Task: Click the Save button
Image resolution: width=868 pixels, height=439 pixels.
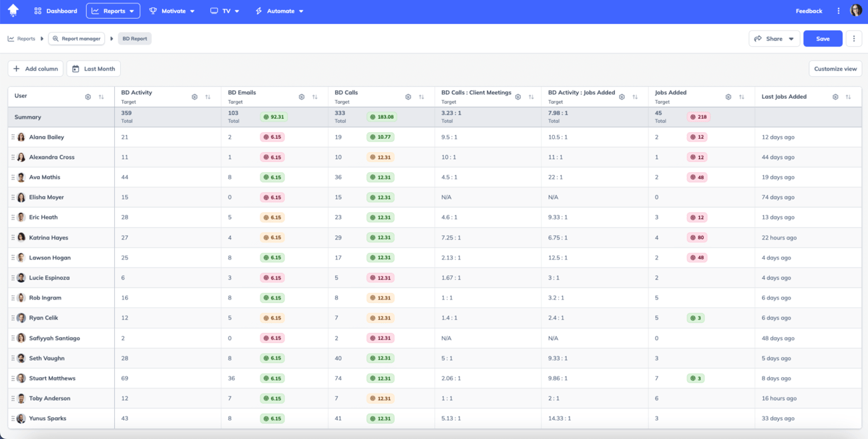Action: coord(823,38)
